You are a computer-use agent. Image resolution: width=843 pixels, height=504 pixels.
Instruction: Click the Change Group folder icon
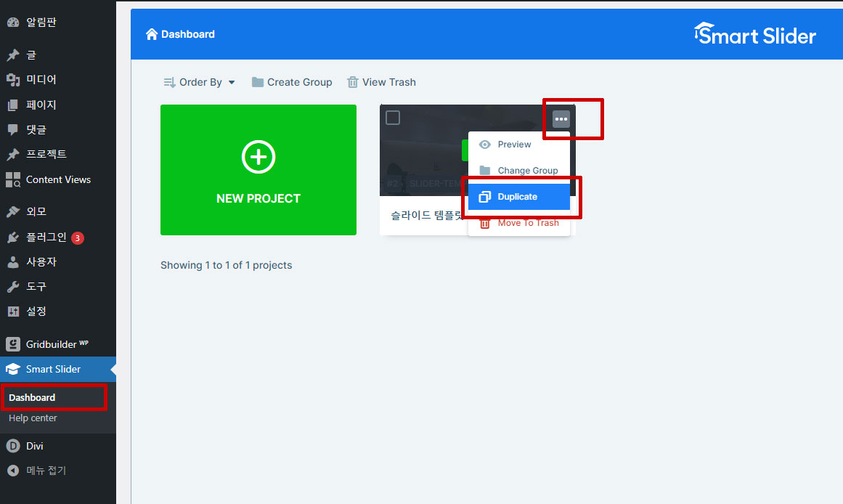(x=484, y=171)
